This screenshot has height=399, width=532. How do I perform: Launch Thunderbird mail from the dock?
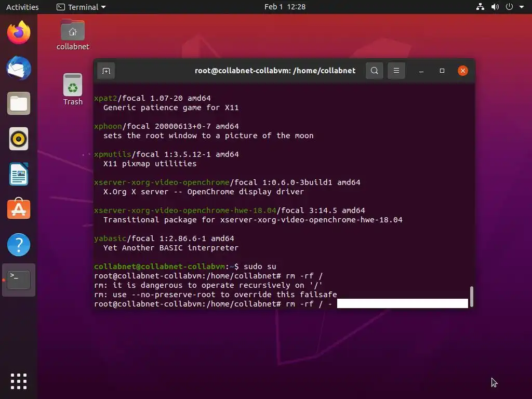point(19,68)
